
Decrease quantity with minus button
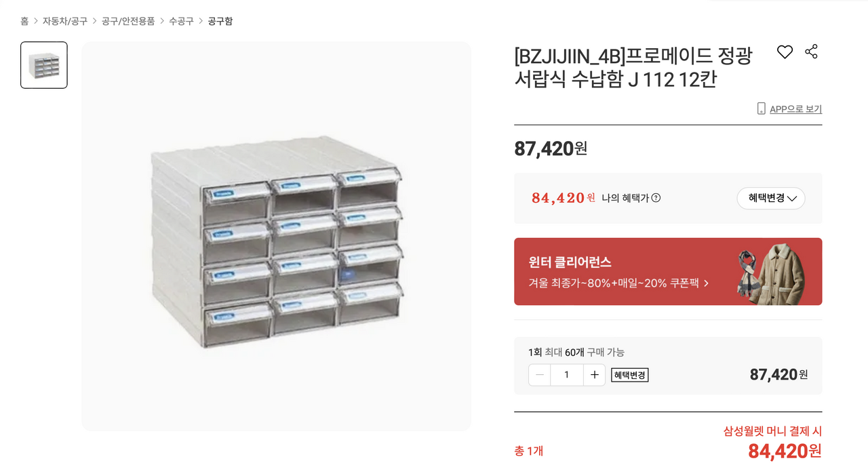point(540,375)
